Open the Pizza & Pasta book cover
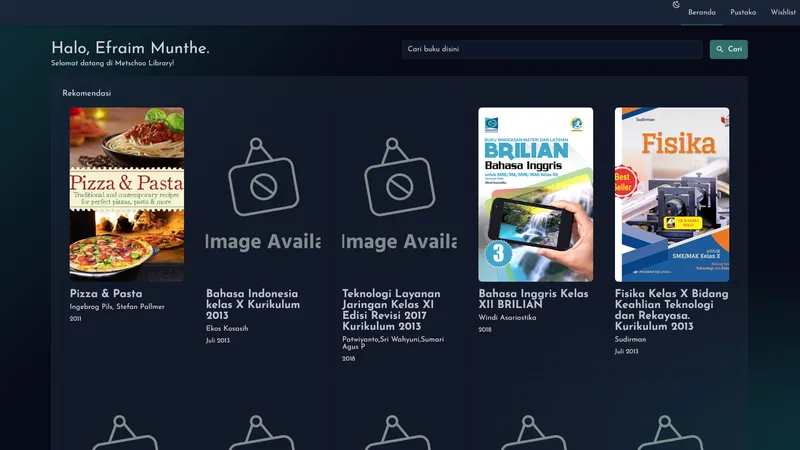Screen dimensions: 800x450 click(127, 194)
